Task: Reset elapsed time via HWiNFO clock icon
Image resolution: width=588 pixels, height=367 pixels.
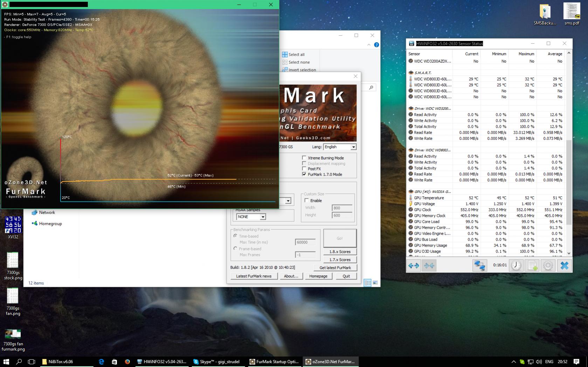Action: point(516,266)
